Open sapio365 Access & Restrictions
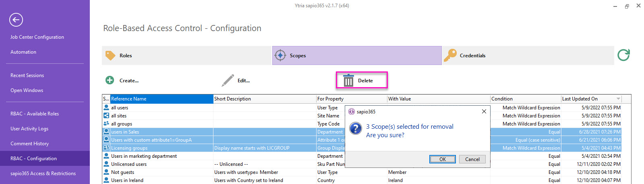 point(43,174)
